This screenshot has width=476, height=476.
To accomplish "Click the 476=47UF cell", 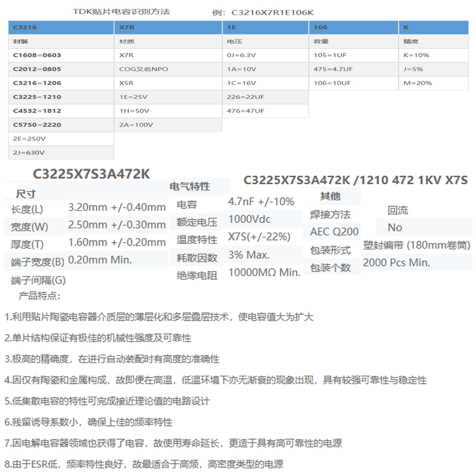I will [x=266, y=111].
